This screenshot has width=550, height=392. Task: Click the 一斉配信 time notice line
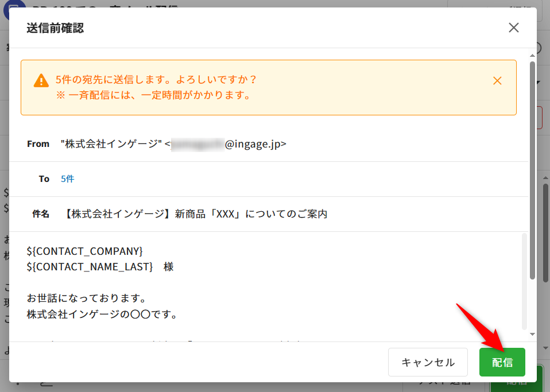pos(154,95)
